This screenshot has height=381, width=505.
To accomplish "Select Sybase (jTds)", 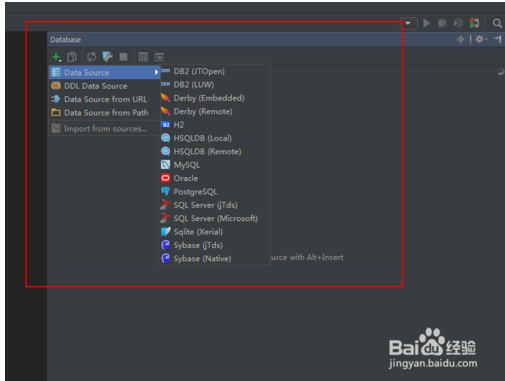I will pos(214,245).
